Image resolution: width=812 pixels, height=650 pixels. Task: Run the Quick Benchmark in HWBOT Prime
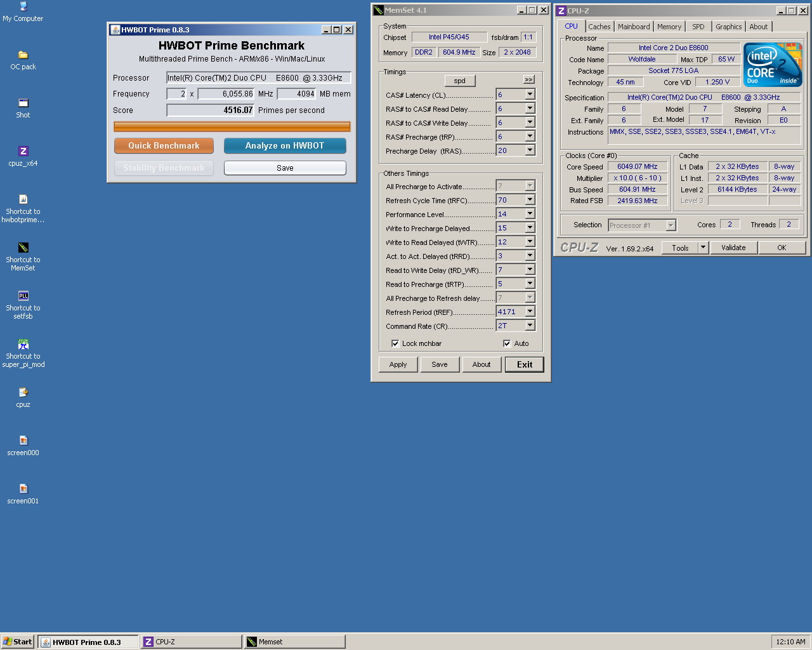tap(164, 145)
